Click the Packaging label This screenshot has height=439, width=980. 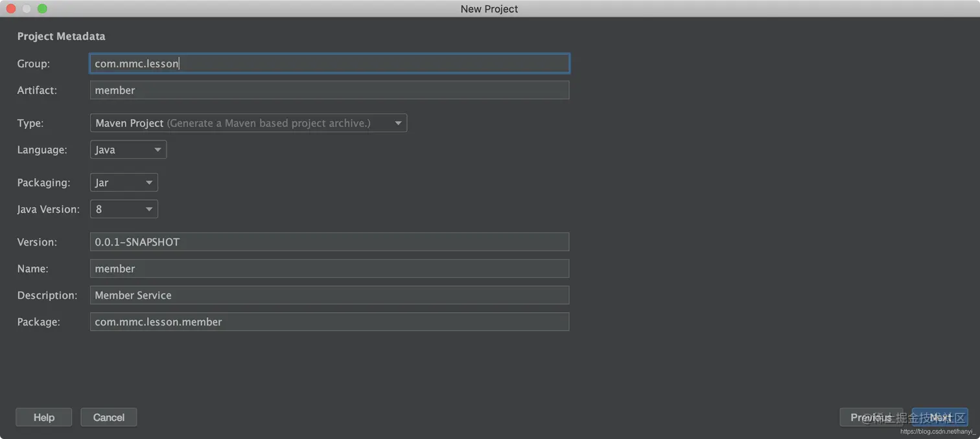pyautogui.click(x=43, y=183)
